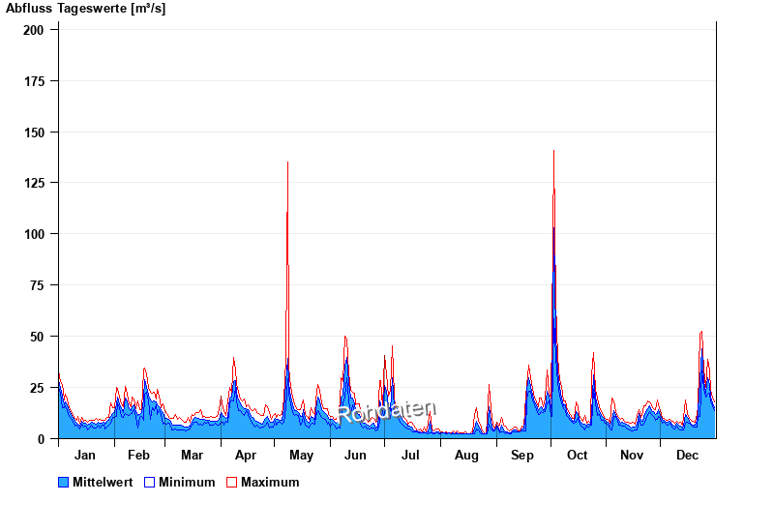Click the Rohdaten watermark text
This screenshot has width=774, height=532.
(386, 412)
